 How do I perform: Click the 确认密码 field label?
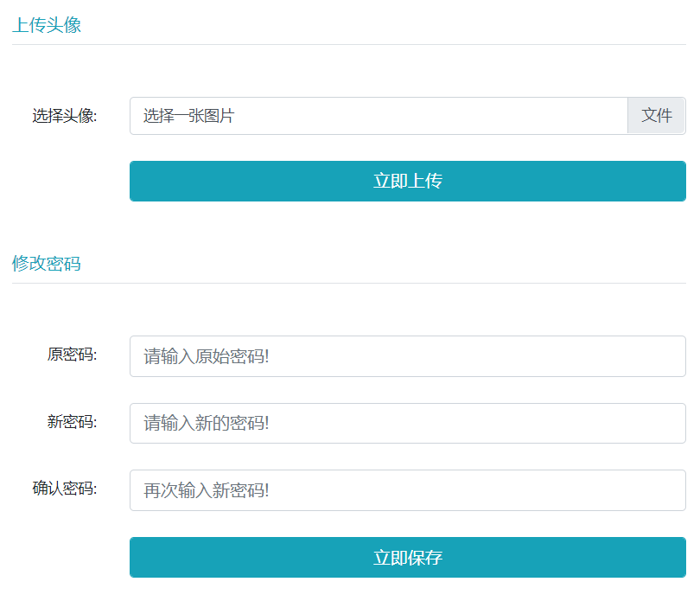(65, 489)
